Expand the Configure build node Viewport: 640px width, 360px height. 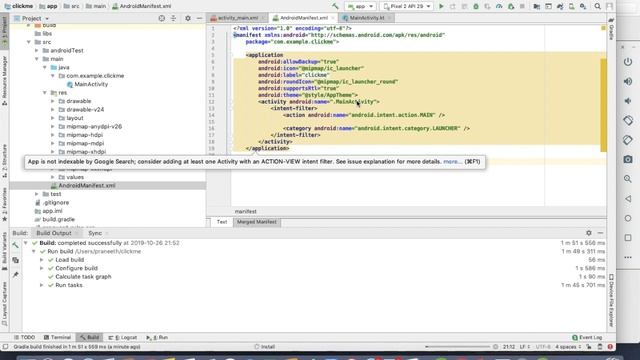coord(42,269)
